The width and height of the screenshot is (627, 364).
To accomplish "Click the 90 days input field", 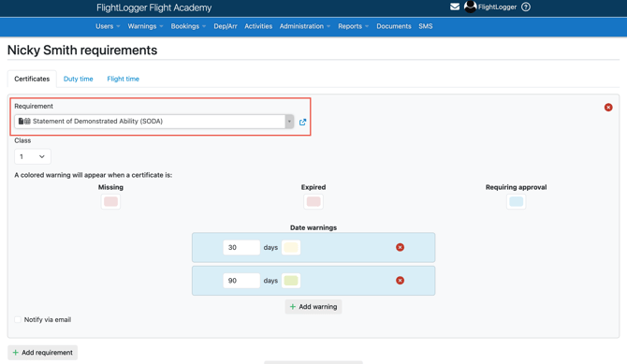I will point(241,281).
